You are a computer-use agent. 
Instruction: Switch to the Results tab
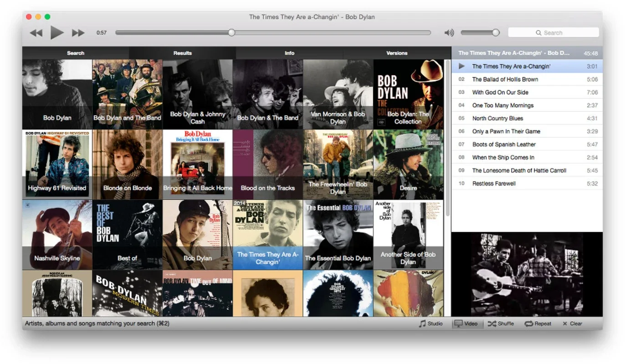click(x=183, y=53)
